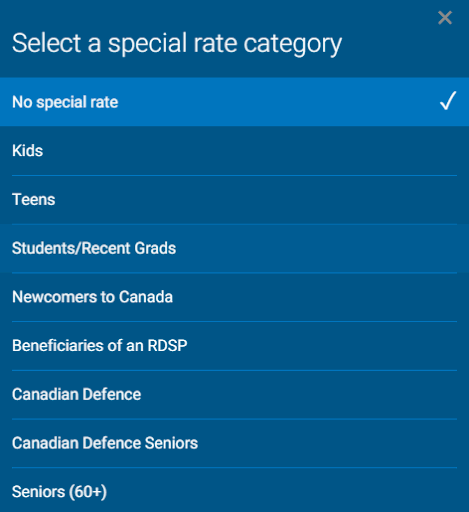The height and width of the screenshot is (512, 469).
Task: Dismiss the panel using the X icon
Action: click(x=445, y=18)
